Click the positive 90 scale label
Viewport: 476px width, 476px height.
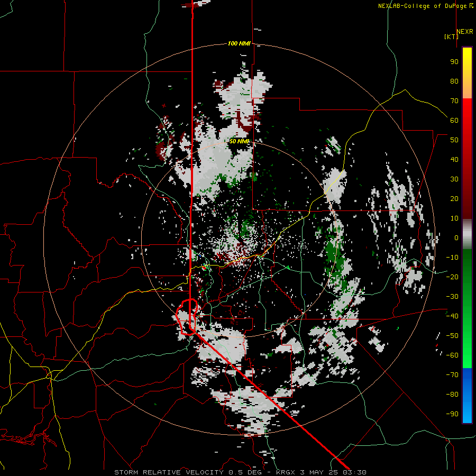[x=454, y=62]
